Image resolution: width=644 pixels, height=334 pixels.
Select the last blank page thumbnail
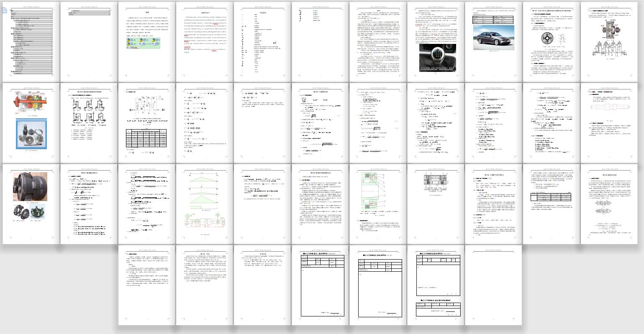click(x=493, y=285)
